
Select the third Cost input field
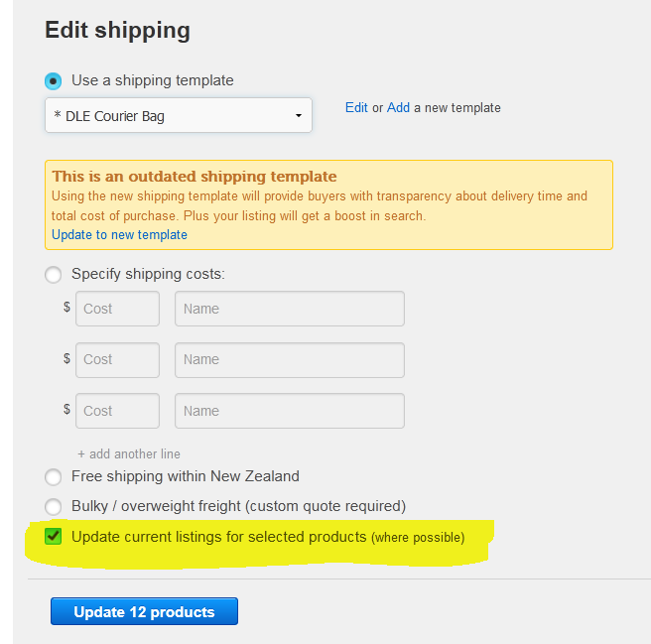pyautogui.click(x=117, y=411)
